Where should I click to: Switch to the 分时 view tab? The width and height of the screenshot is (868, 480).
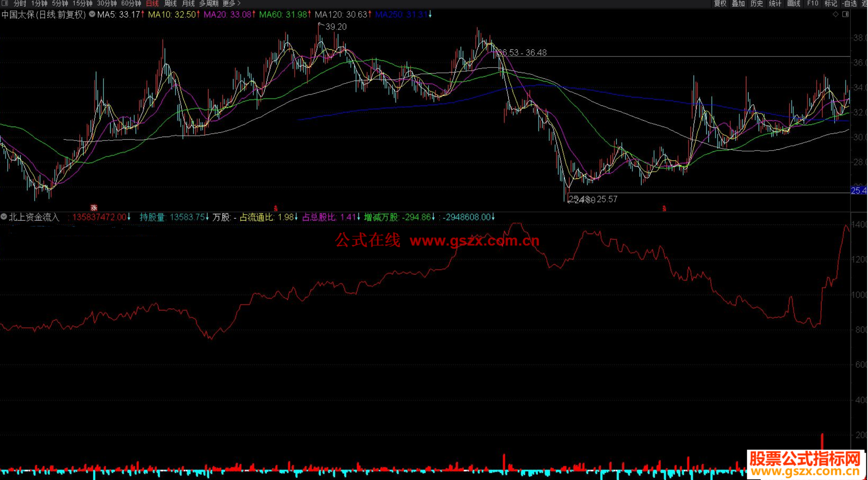(x=20, y=3)
